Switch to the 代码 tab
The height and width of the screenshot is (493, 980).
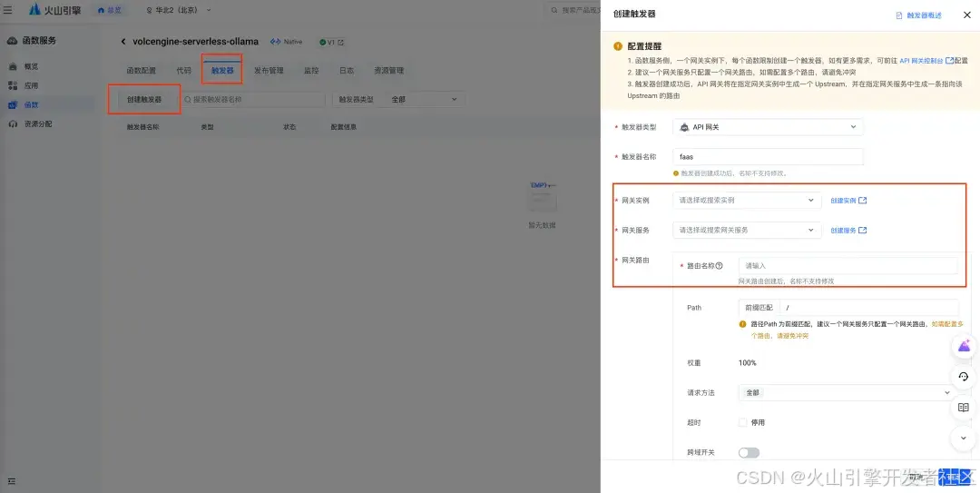click(x=183, y=71)
